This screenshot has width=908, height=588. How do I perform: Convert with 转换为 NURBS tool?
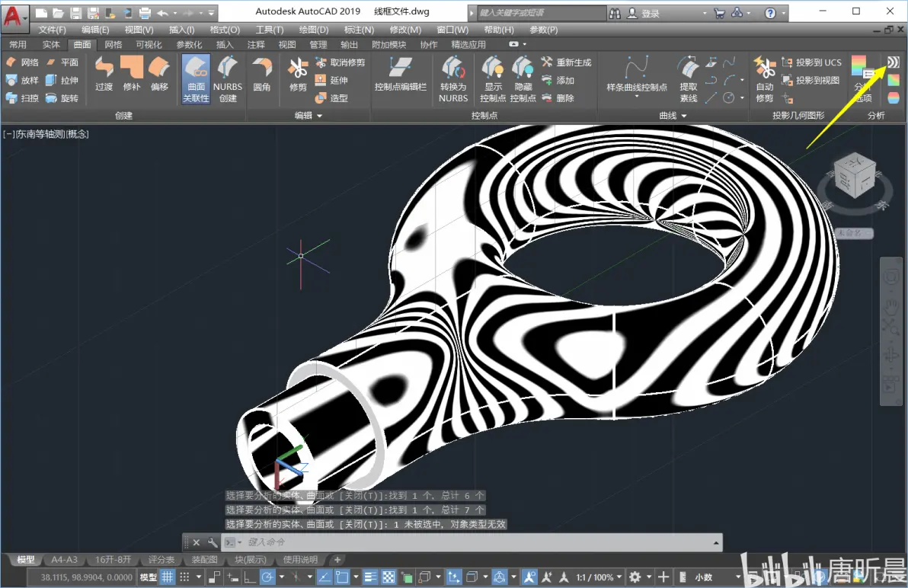(453, 79)
